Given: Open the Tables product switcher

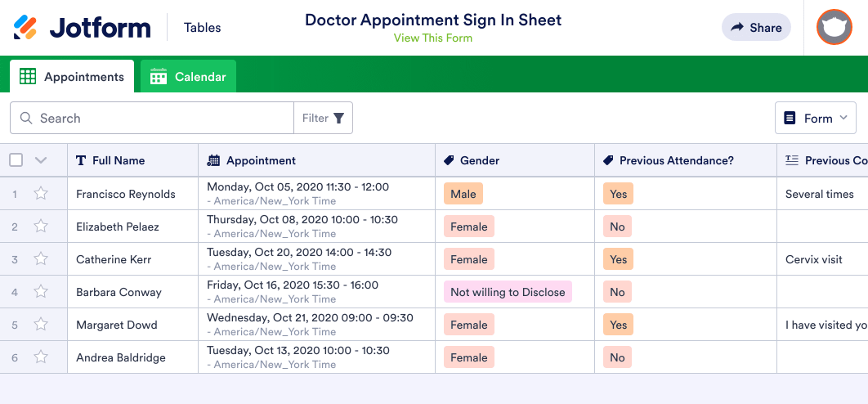Looking at the screenshot, I should click(x=203, y=28).
